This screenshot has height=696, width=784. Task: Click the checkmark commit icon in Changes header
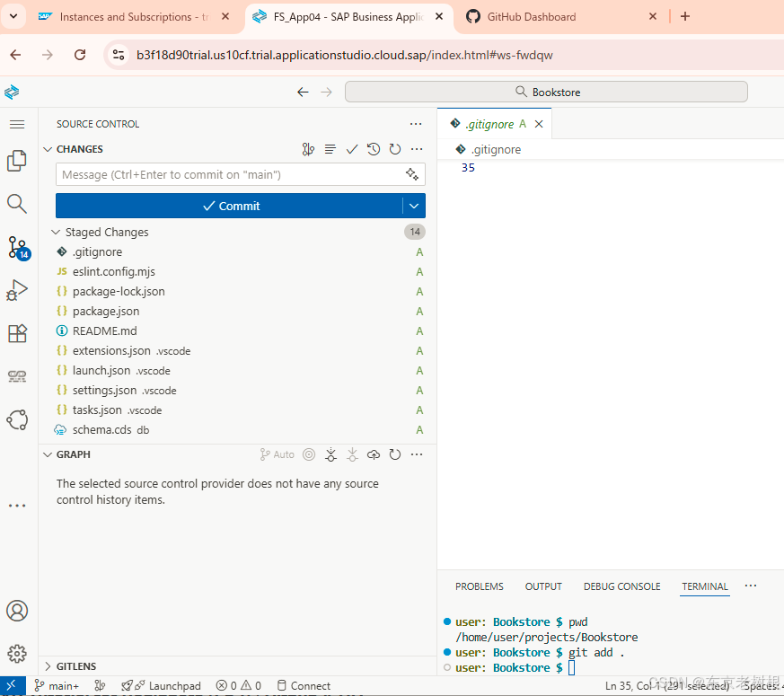point(352,149)
